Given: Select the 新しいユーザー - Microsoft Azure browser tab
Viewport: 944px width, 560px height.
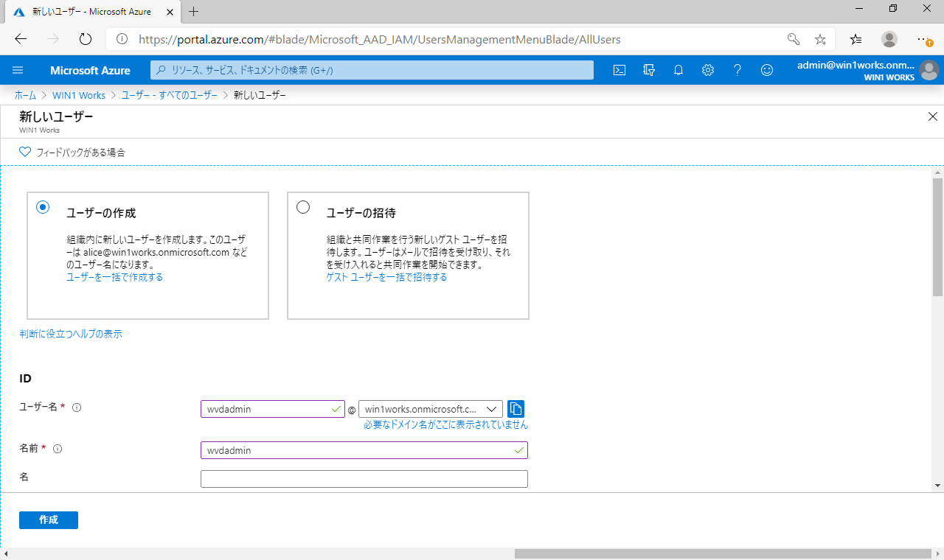Looking at the screenshot, I should tap(91, 12).
